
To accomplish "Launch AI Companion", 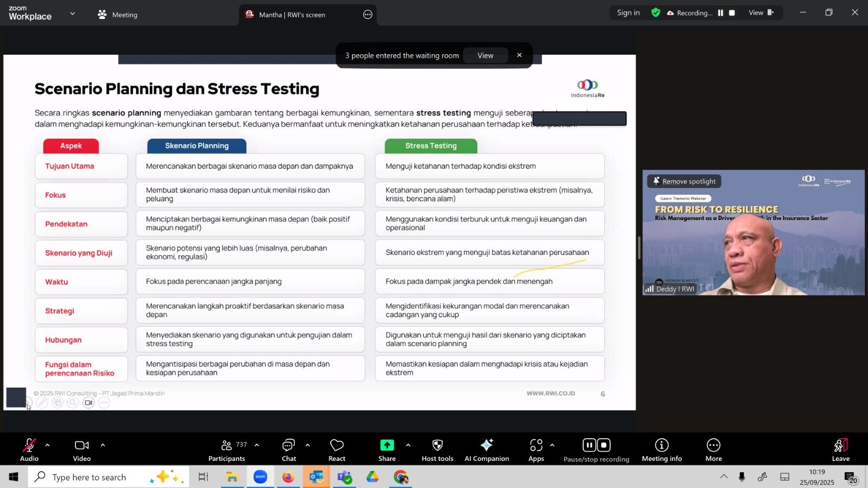I will [487, 450].
